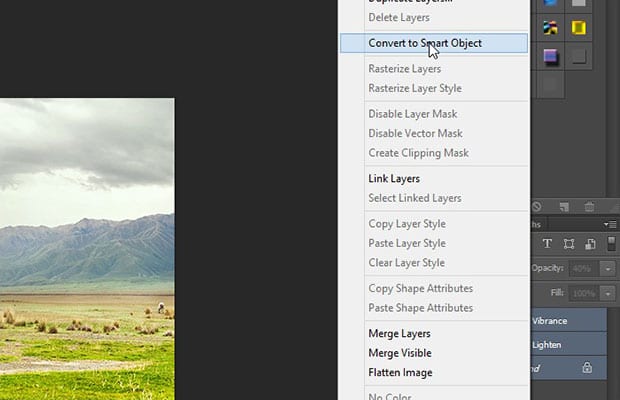Click the Background layer lock icon

[587, 368]
